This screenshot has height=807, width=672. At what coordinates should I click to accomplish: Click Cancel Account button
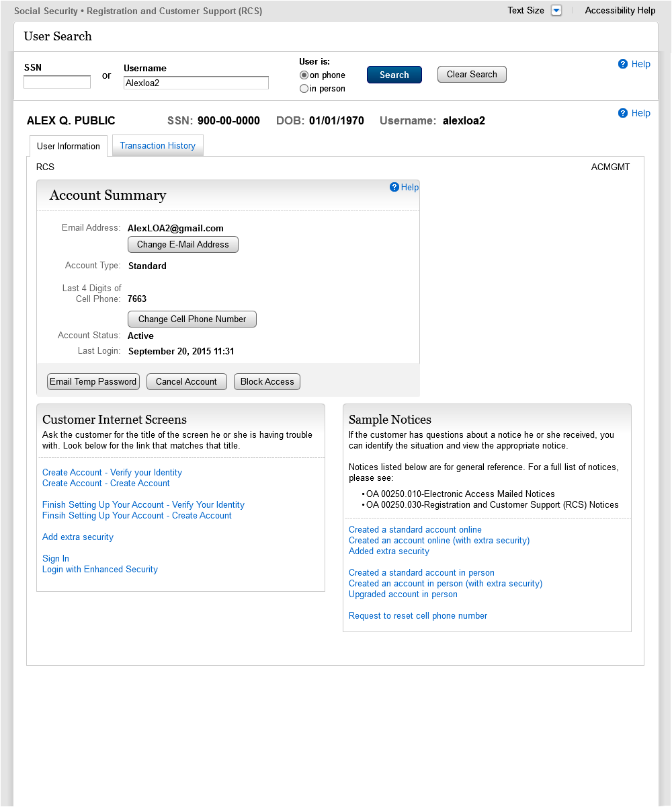pyautogui.click(x=186, y=381)
